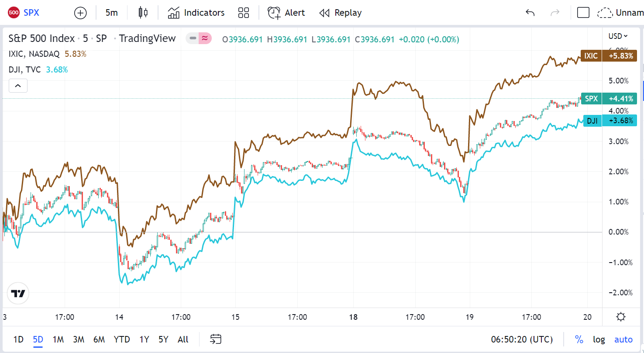This screenshot has width=644, height=353.
Task: Toggle the percent scale mode
Action: (579, 339)
